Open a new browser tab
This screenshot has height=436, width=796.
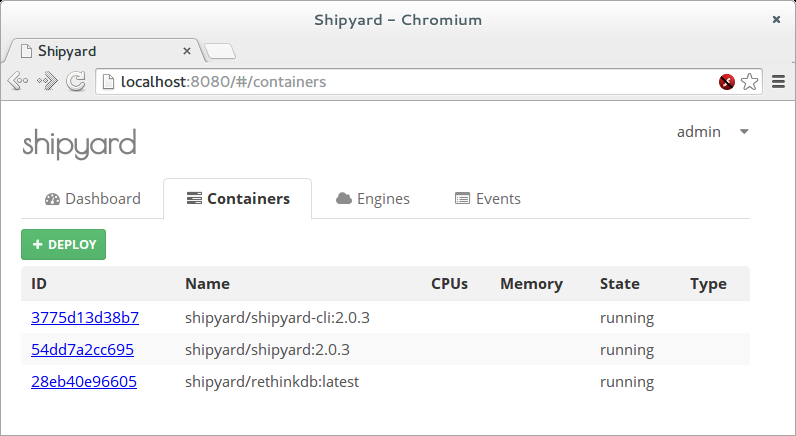[x=220, y=51]
